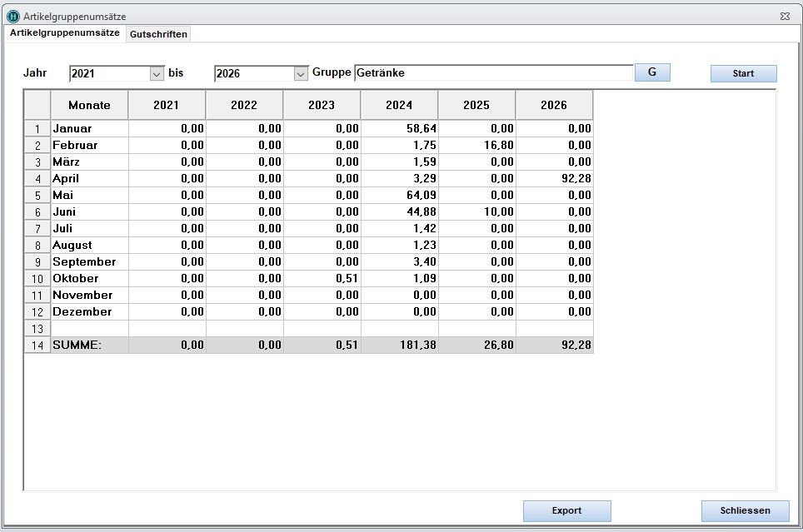Viewport: 803px width, 532px height.
Task: Select the Artikelgruppenumsätze tab
Action: click(x=65, y=33)
